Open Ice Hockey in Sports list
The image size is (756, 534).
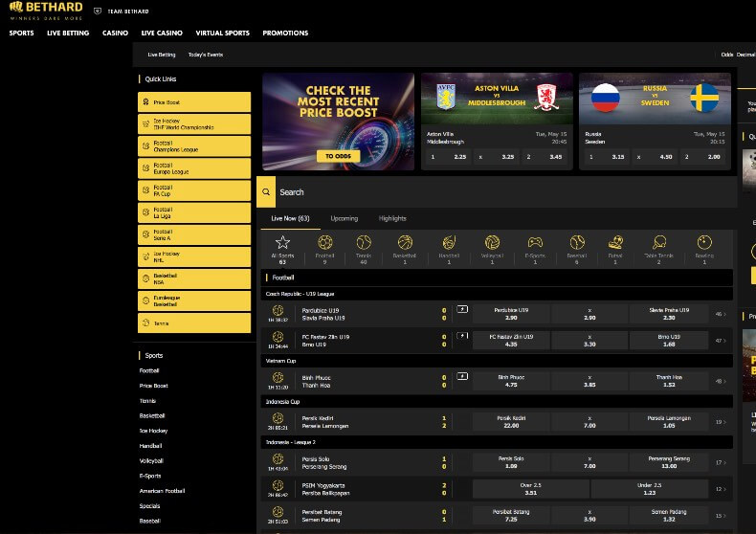pos(153,431)
